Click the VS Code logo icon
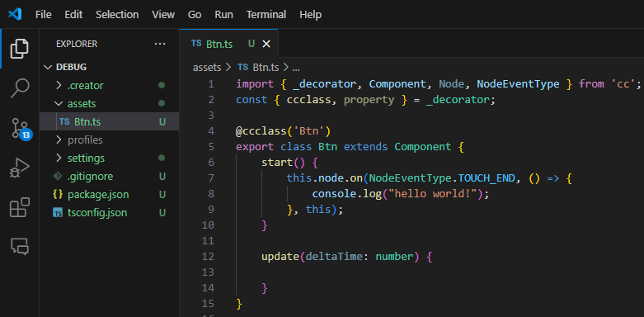The height and width of the screenshot is (317, 644). 15,14
